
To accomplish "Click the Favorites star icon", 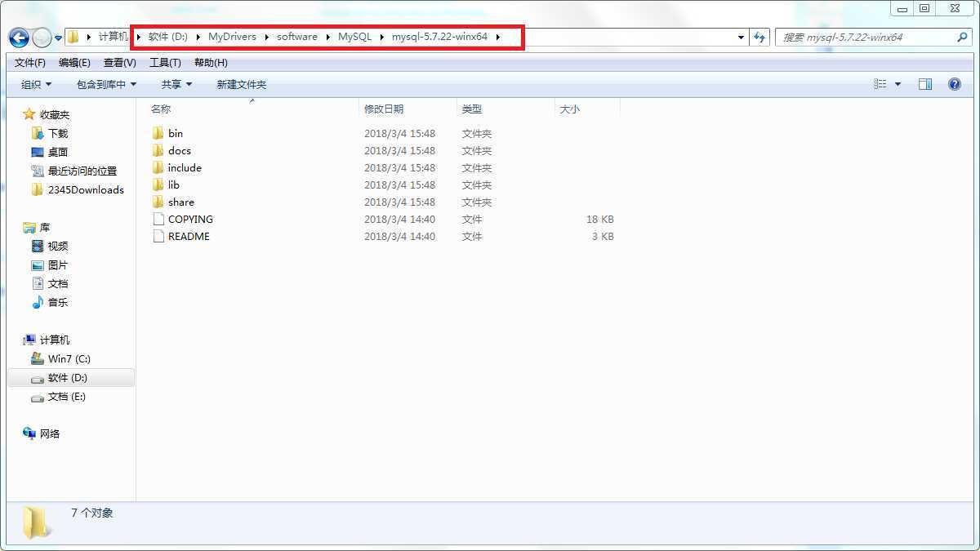I will (29, 114).
